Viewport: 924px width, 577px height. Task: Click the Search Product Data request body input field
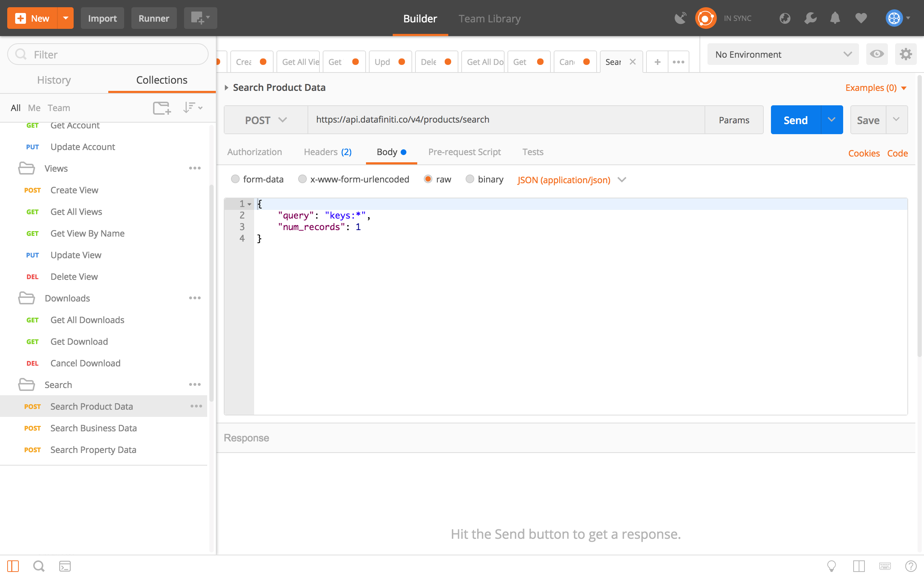pos(566,306)
